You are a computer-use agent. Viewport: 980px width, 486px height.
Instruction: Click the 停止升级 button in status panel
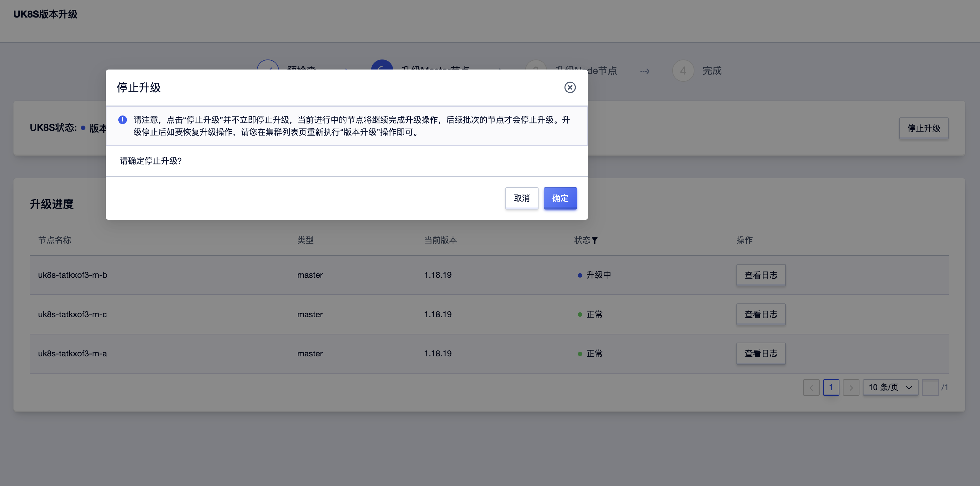tap(923, 128)
